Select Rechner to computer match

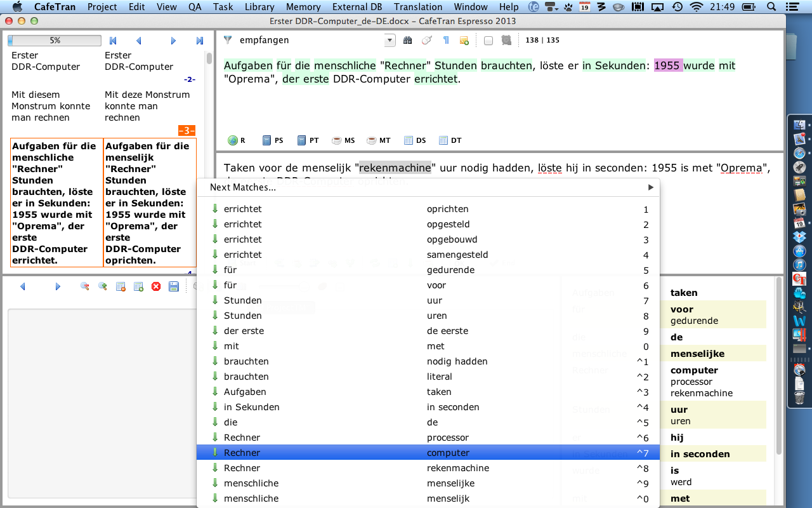428,453
